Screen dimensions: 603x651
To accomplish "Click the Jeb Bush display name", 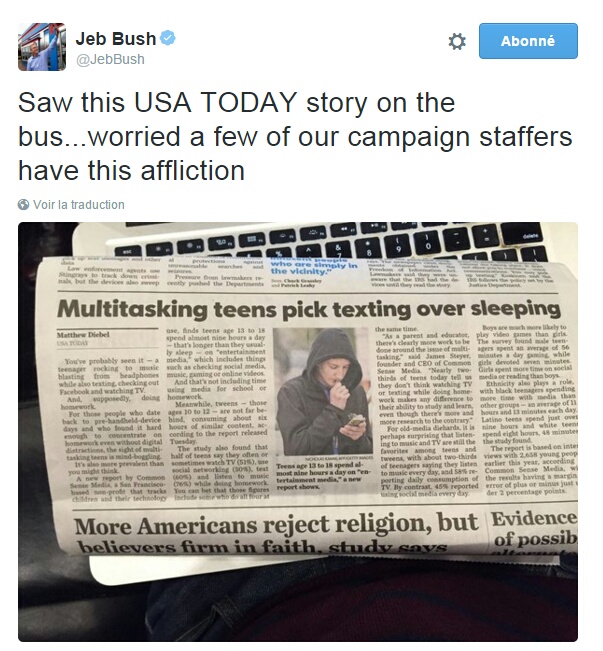I will point(115,39).
